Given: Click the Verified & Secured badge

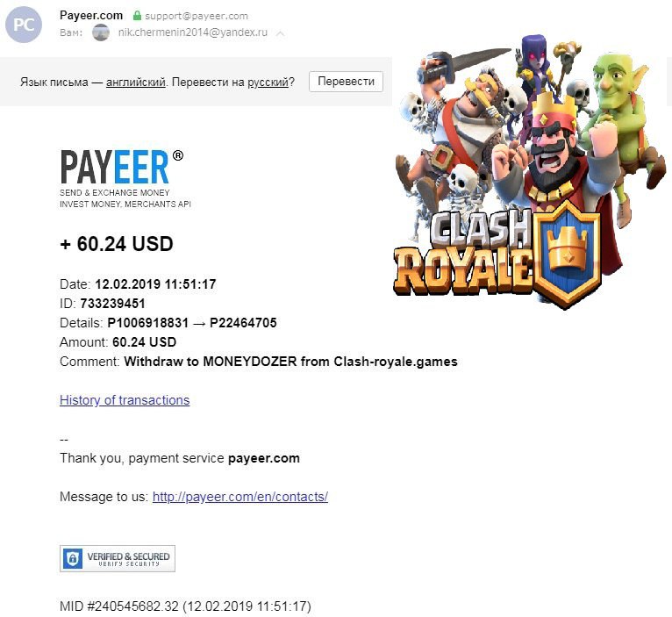Looking at the screenshot, I should coord(118,558).
